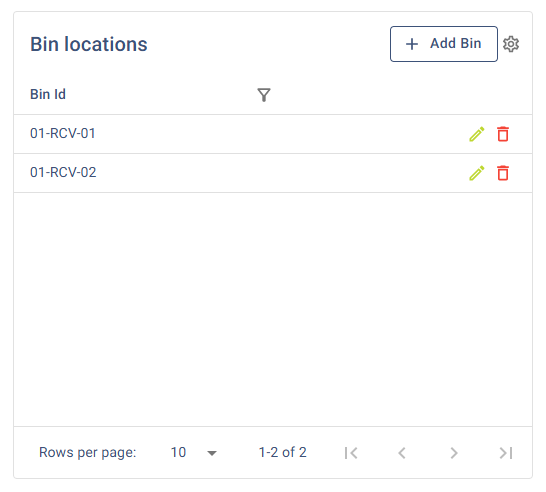The image size is (546, 492).
Task: Edit bin 01-RCV-02 with pencil icon
Action: tap(477, 173)
